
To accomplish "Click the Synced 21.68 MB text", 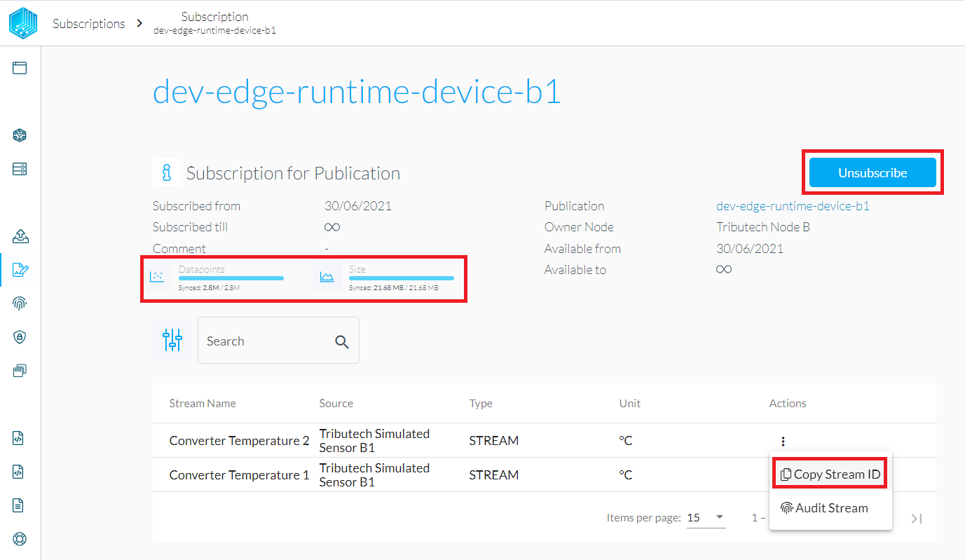I will tap(394, 287).
